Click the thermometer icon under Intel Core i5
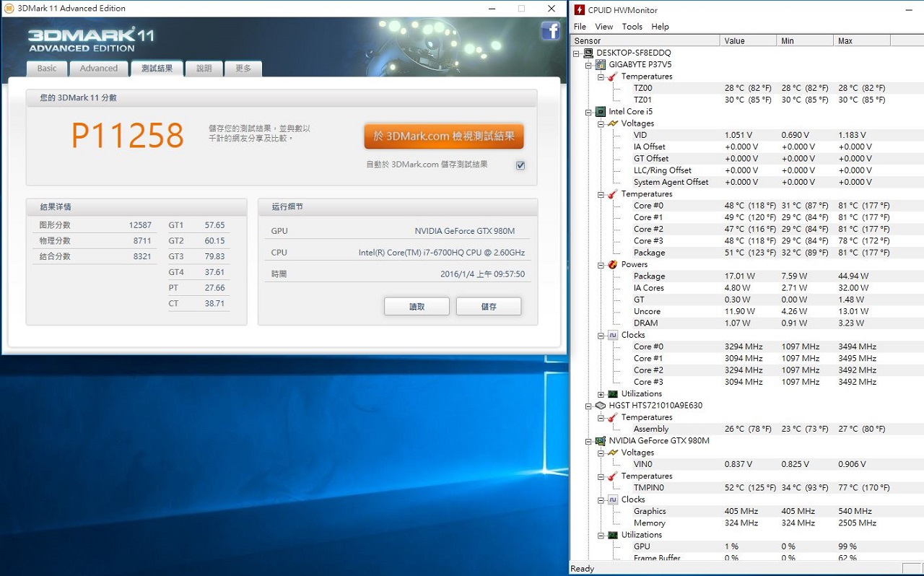 coord(612,194)
